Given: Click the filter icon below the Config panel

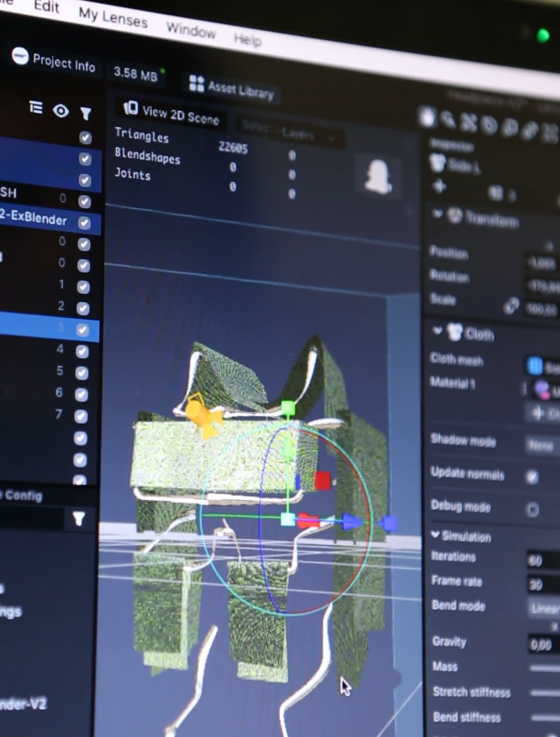Looking at the screenshot, I should click(79, 519).
